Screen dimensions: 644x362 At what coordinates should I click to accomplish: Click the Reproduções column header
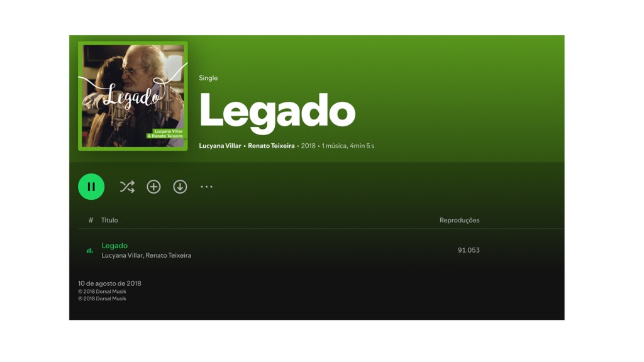point(460,220)
